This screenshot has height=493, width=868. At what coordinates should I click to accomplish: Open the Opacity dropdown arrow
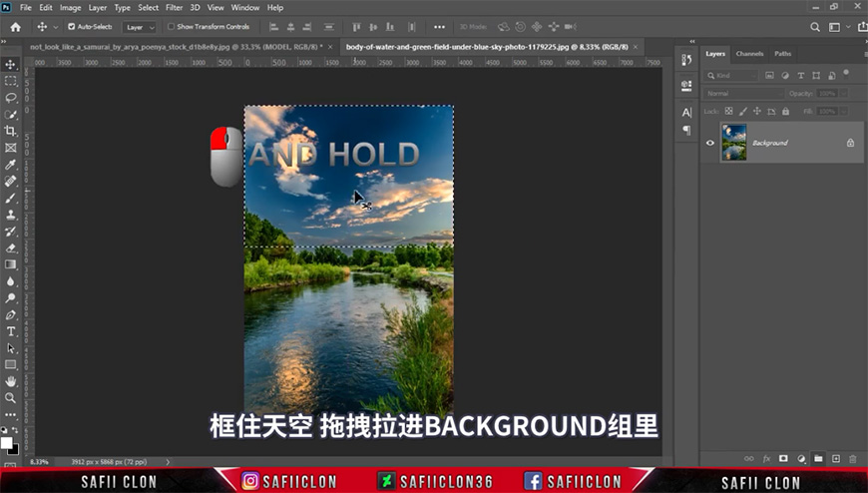[x=843, y=94]
